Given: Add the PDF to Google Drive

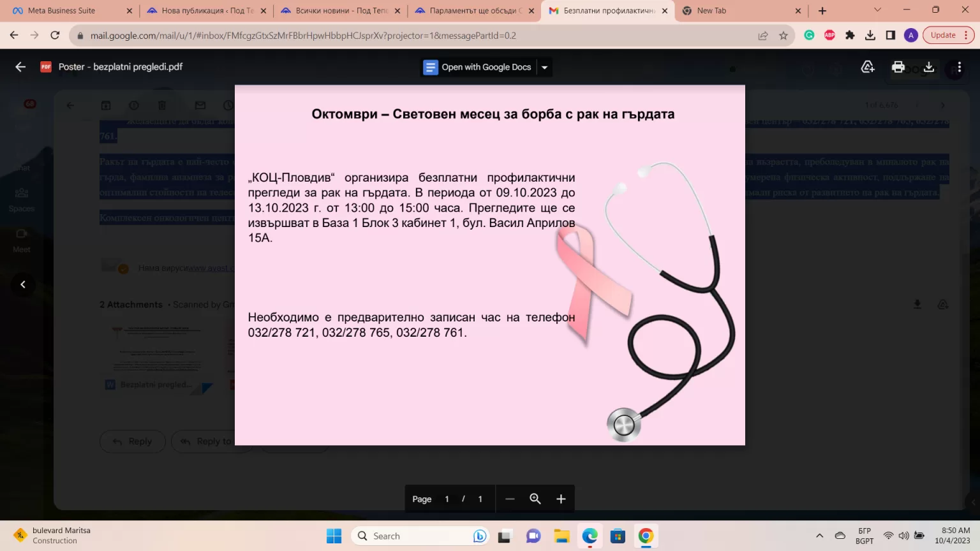Looking at the screenshot, I should pyautogui.click(x=868, y=67).
